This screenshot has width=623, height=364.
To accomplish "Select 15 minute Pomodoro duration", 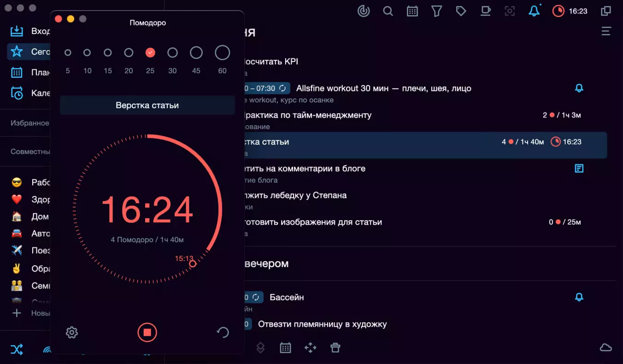I will point(108,53).
